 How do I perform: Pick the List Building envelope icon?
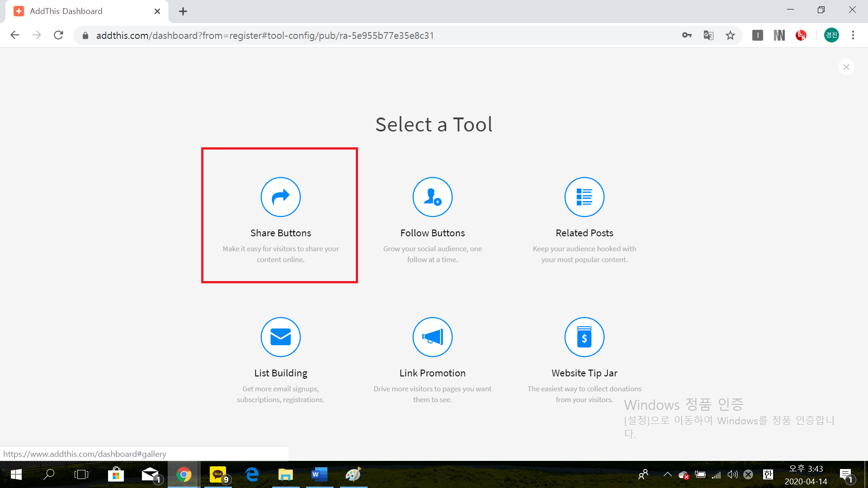tap(280, 337)
